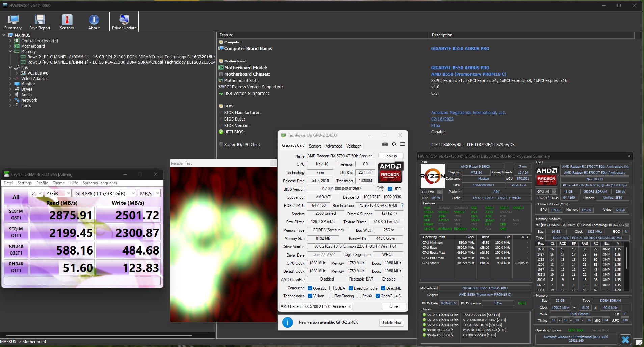Switch to the Advanced tab in GPU-Z
This screenshot has width=644, height=347.
click(334, 146)
